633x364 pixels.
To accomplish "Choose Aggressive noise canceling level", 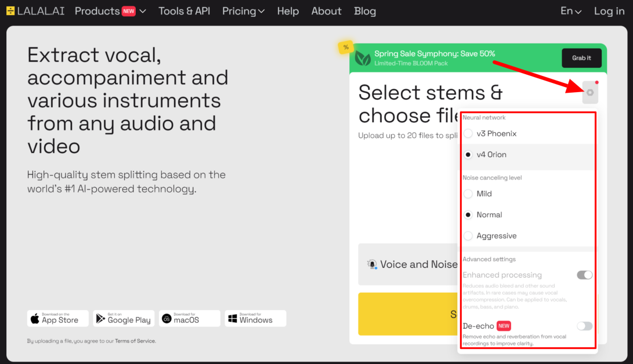I will coord(468,235).
